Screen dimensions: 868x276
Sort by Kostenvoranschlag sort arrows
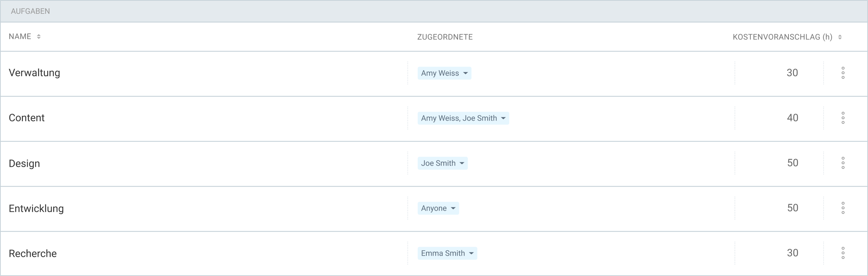click(x=840, y=37)
